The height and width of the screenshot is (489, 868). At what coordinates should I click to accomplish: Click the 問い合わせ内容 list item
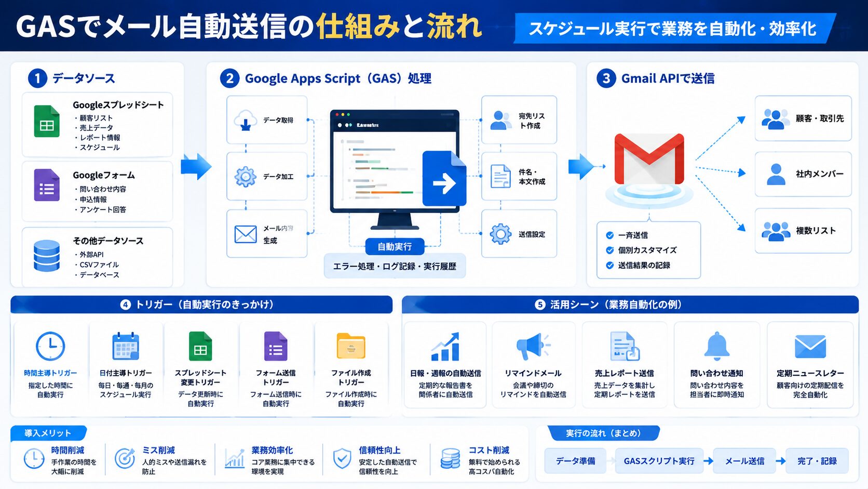point(103,189)
